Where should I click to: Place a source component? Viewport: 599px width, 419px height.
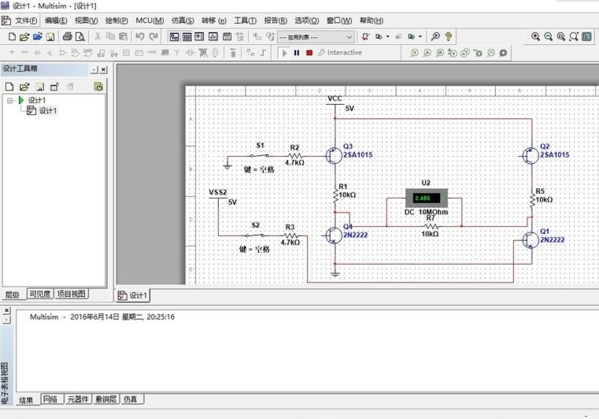point(12,52)
